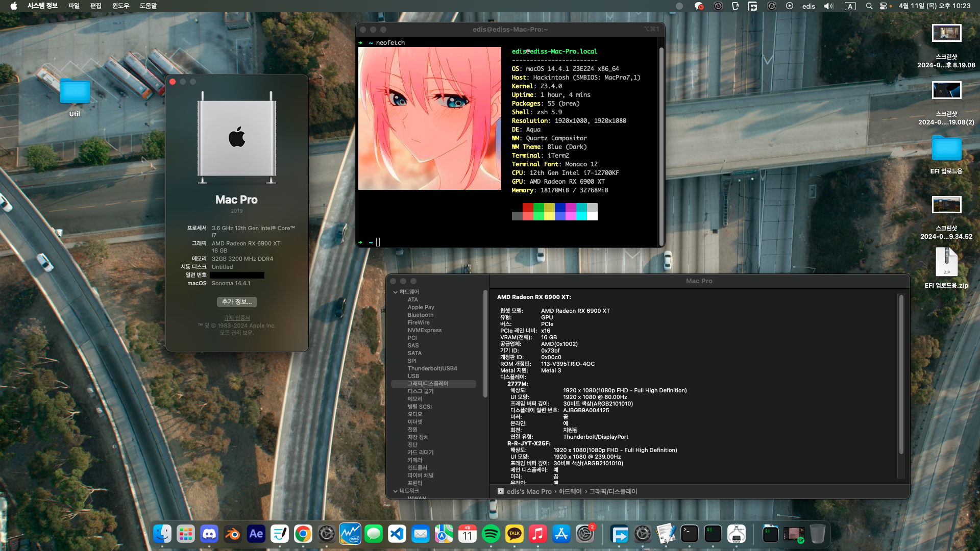
Task: Launch Discord from the dock
Action: tap(209, 534)
